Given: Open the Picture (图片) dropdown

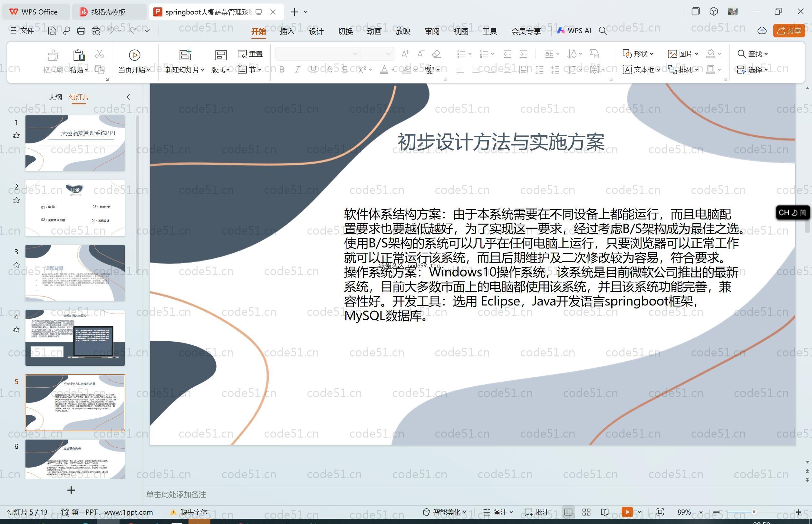Looking at the screenshot, I should [x=683, y=54].
